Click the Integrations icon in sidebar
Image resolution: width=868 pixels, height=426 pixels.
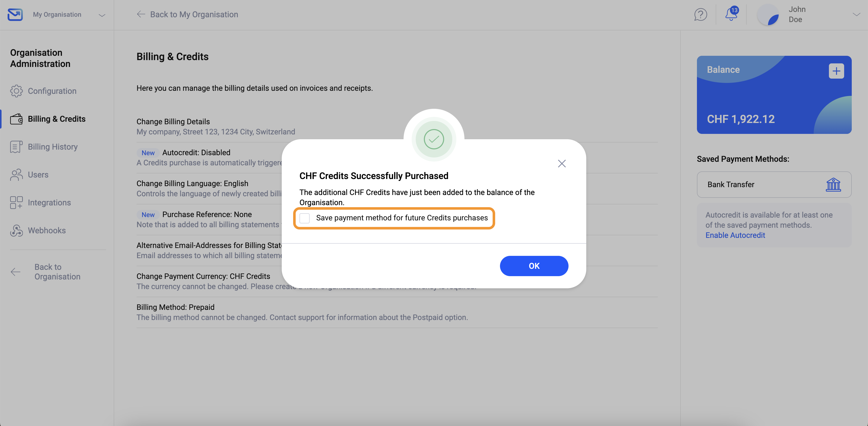pyautogui.click(x=16, y=202)
